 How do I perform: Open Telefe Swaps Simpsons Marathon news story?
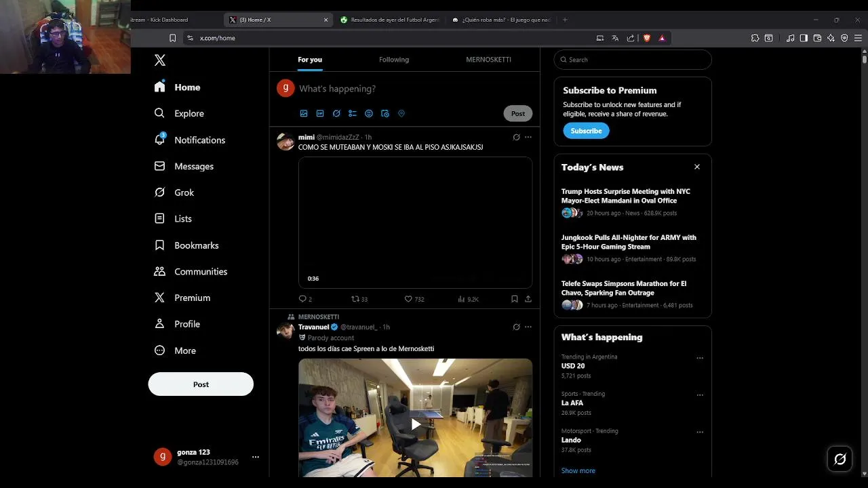tap(633, 294)
